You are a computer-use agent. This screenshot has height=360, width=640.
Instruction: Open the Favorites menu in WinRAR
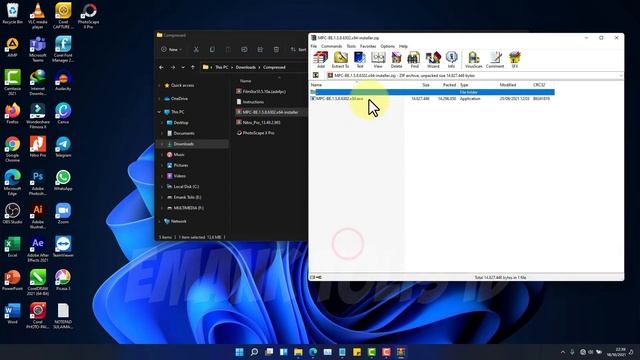(368, 46)
